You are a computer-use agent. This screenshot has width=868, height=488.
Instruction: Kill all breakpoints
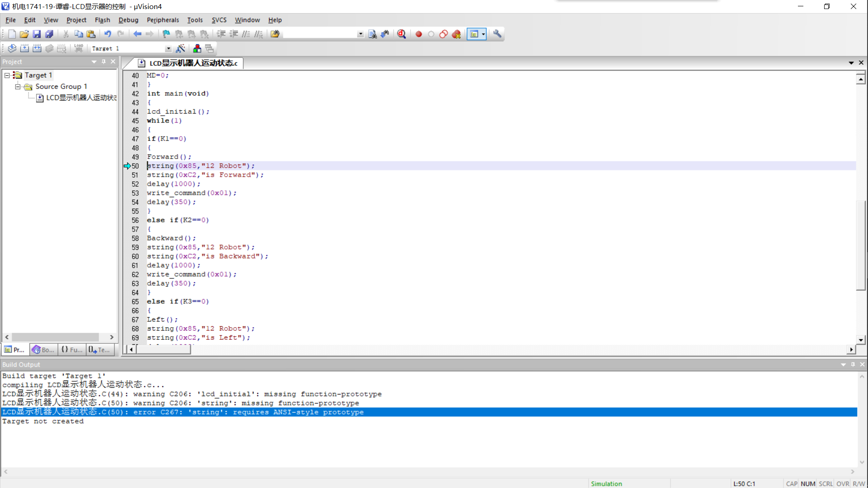point(457,34)
